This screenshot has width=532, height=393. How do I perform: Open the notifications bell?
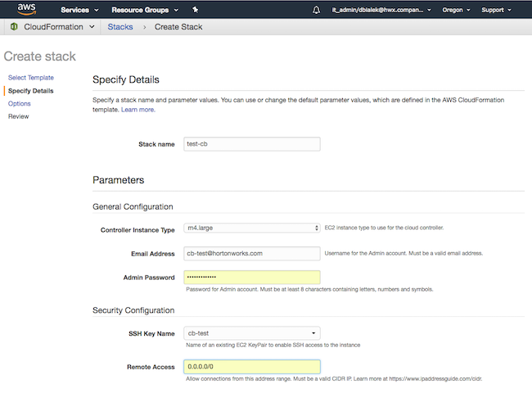[317, 10]
